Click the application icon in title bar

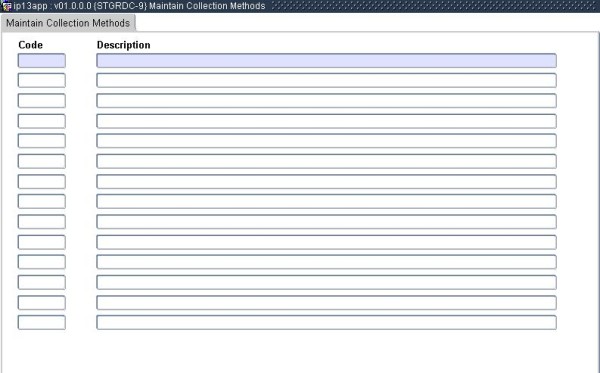coord(7,6)
